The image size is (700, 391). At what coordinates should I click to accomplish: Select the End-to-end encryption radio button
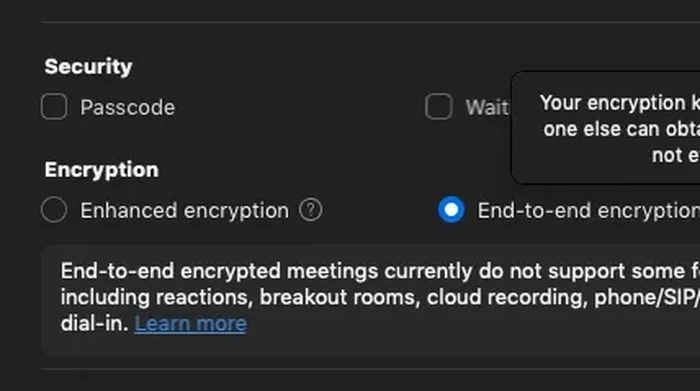click(451, 210)
